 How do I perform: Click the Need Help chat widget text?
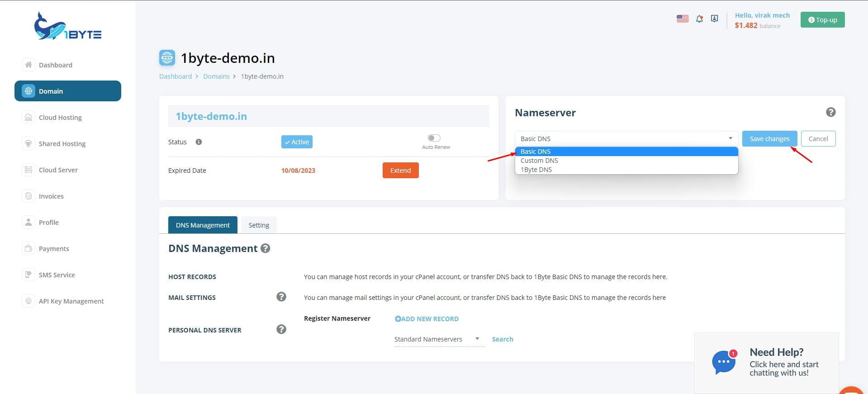tap(784, 362)
